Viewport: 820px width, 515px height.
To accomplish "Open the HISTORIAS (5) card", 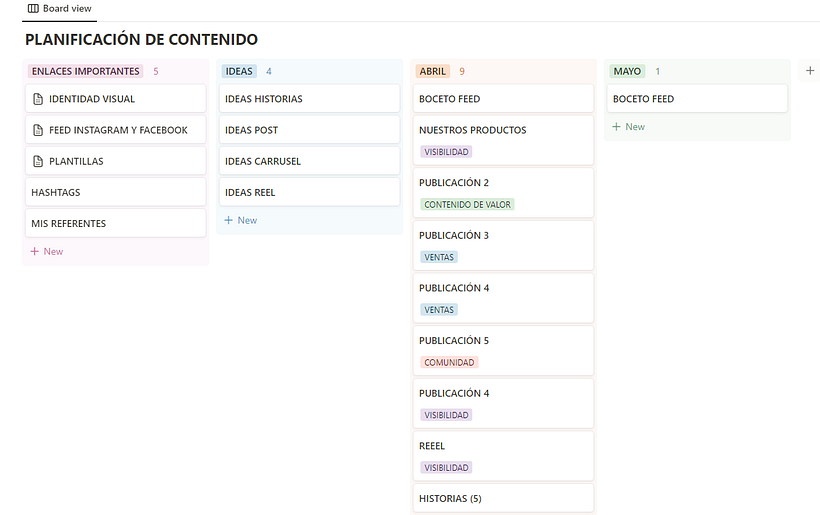I will click(x=504, y=498).
